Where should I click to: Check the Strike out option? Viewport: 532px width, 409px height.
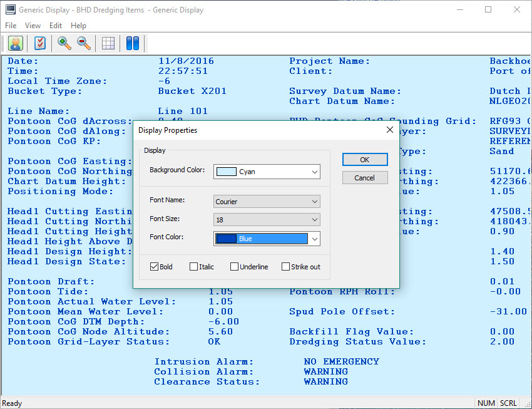click(285, 267)
